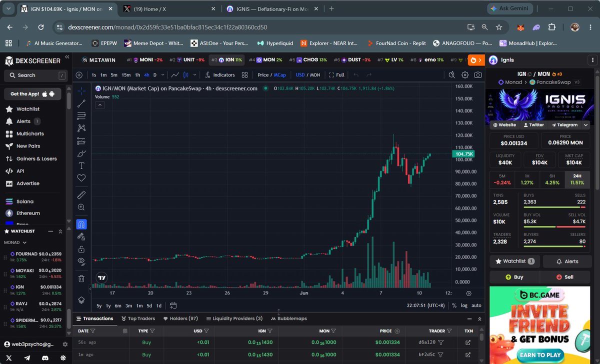Collapse the Volume indicator legend chevron
The width and height of the screenshot is (600, 364).
100,105
